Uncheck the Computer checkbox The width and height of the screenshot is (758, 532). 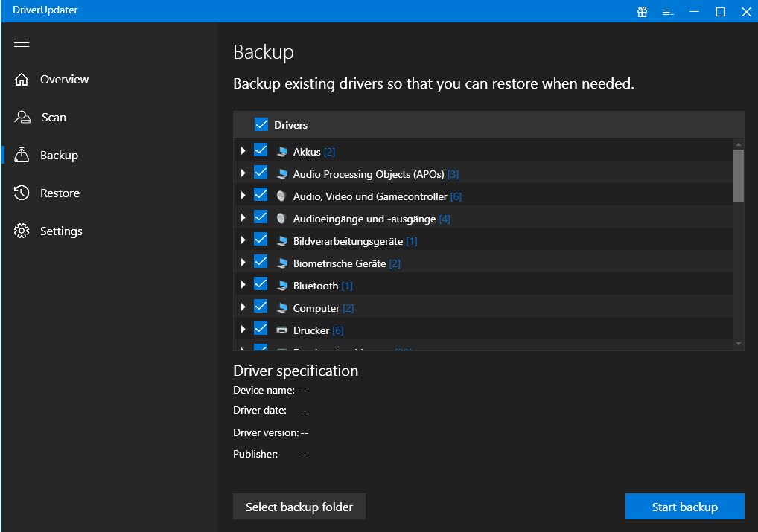pos(261,307)
